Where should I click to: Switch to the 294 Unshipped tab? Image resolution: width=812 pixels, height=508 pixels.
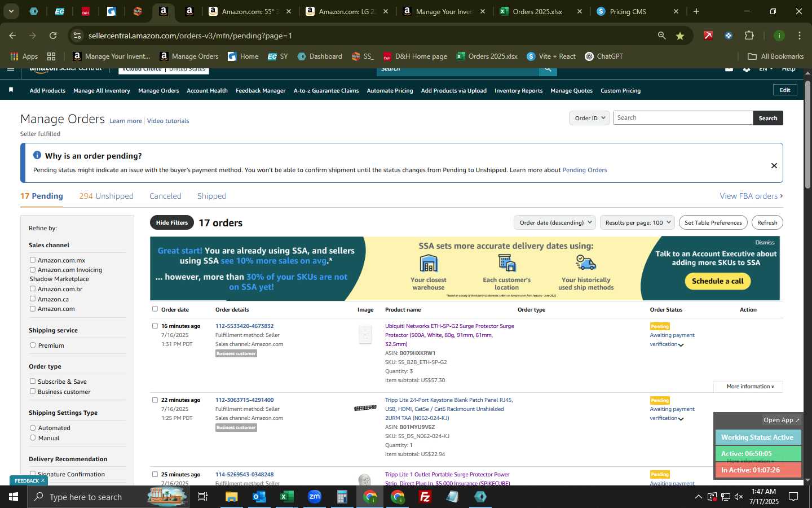107,196
